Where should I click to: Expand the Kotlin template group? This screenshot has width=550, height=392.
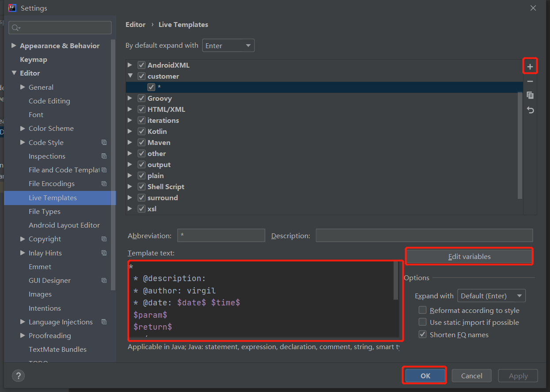(x=130, y=131)
